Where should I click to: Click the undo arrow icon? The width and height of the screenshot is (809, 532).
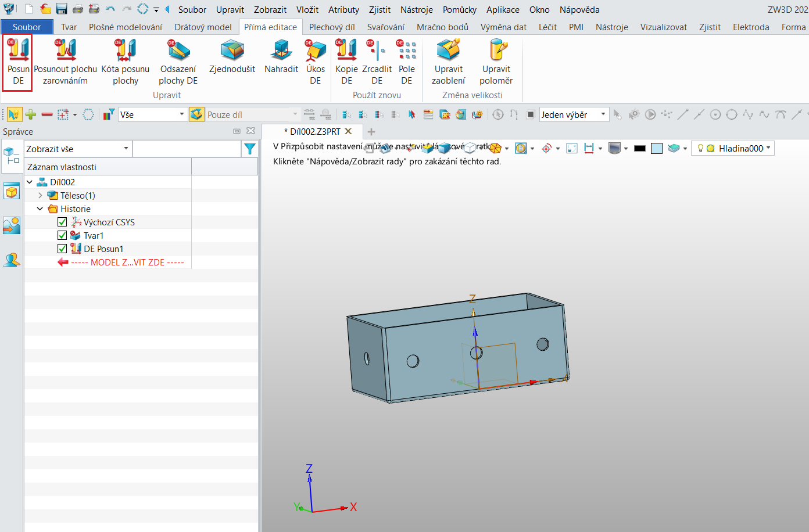coord(110,9)
